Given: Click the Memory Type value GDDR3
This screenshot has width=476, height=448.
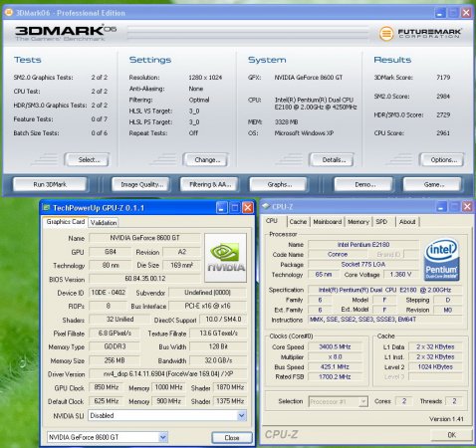Looking at the screenshot, I should pos(115,346).
